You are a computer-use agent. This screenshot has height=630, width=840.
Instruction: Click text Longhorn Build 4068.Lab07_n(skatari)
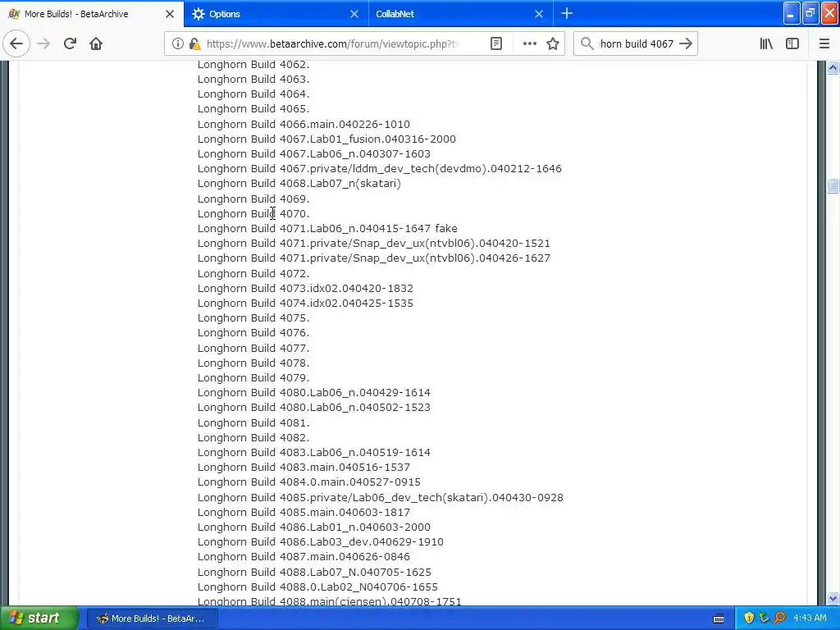(x=299, y=184)
